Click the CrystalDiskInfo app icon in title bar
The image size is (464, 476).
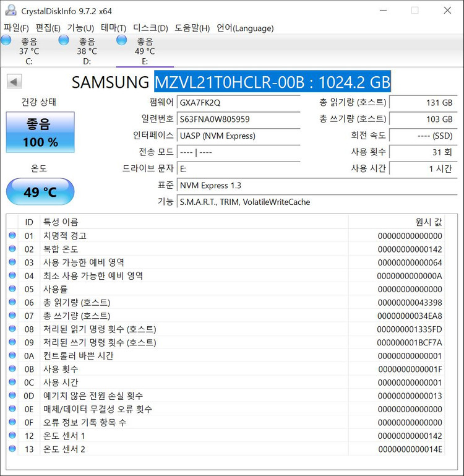[11, 11]
